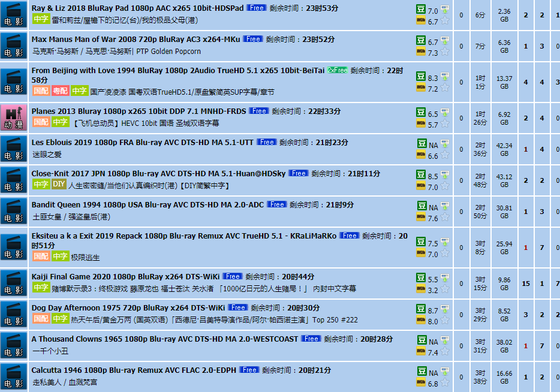
Task: Click the download icon for Calcutta 1946
Action: (x=445, y=371)
